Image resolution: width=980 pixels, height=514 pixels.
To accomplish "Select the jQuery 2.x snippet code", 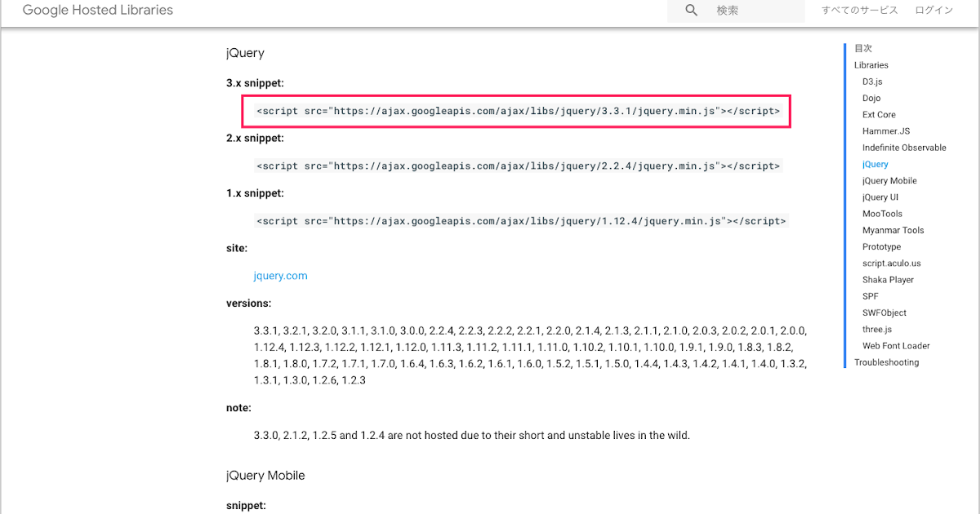I will [x=518, y=166].
